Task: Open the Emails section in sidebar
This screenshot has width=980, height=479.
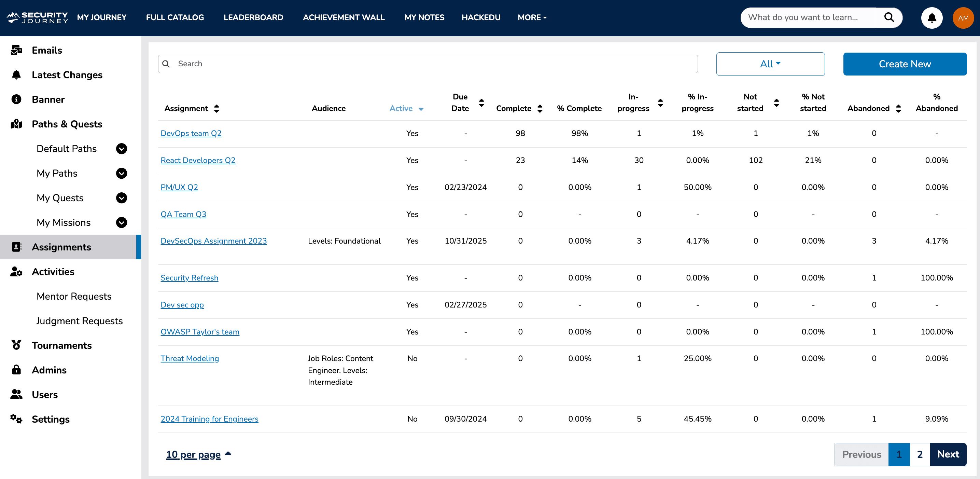Action: 47,50
